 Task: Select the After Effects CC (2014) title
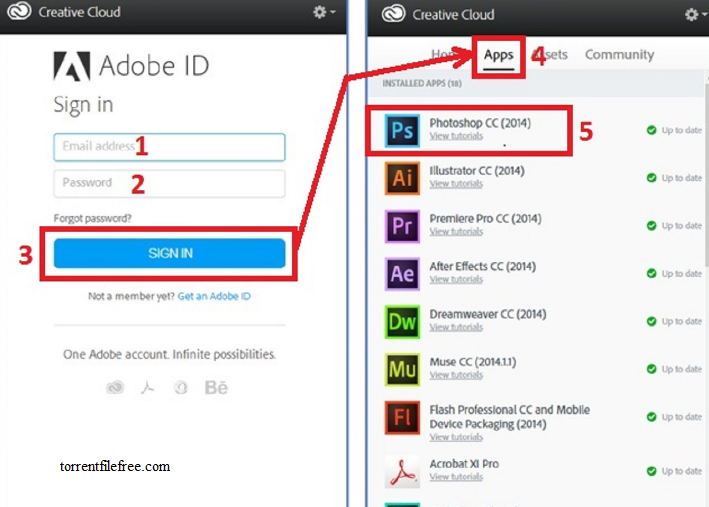(x=482, y=266)
